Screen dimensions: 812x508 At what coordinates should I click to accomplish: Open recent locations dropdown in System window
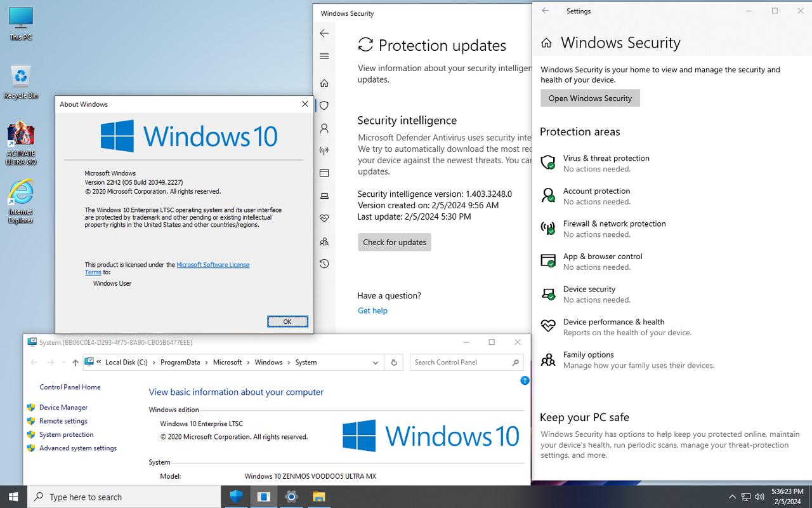[x=63, y=363]
